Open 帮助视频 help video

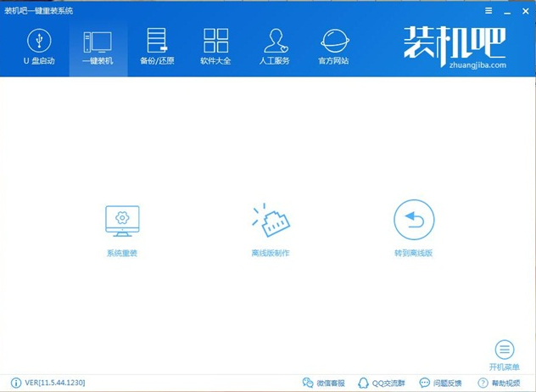pos(499,383)
